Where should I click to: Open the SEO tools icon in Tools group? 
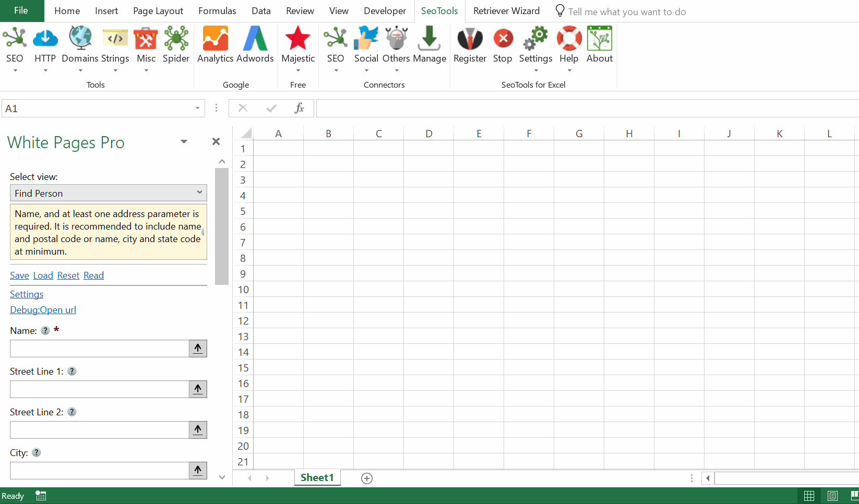coord(15,39)
